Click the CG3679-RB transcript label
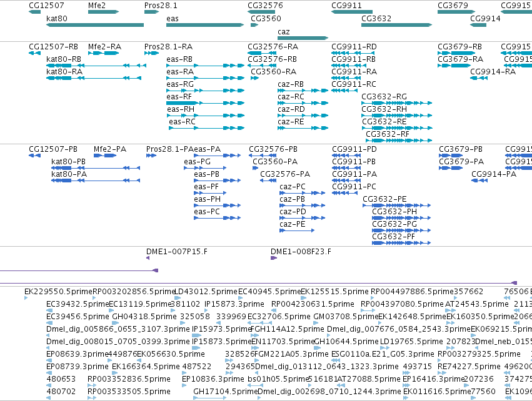 tap(460, 46)
